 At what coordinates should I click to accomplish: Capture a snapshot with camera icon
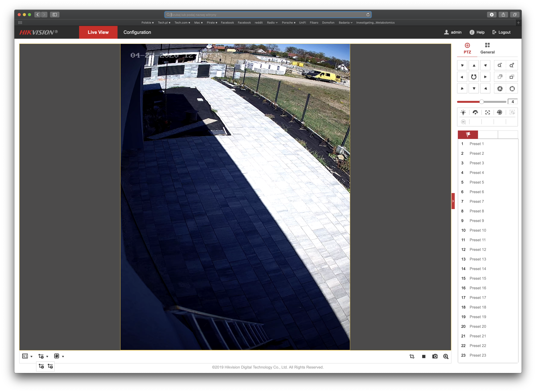pyautogui.click(x=435, y=356)
